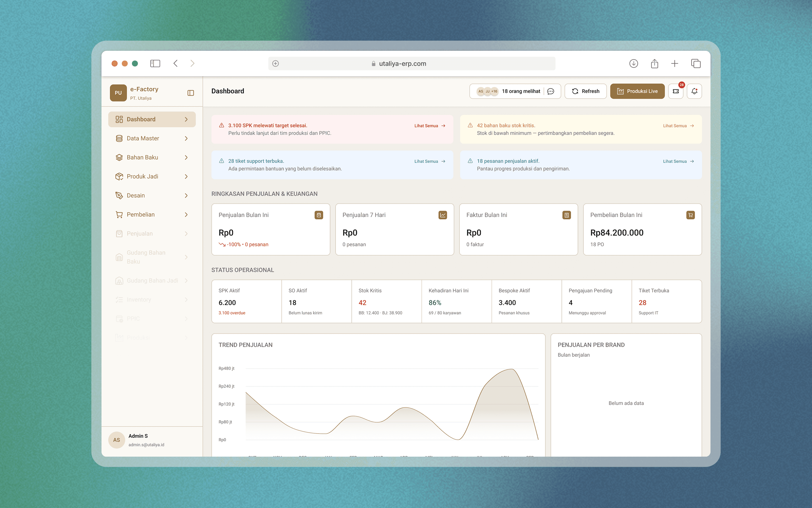812x508 pixels.
Task: Open the notifications bell icon
Action: click(694, 91)
